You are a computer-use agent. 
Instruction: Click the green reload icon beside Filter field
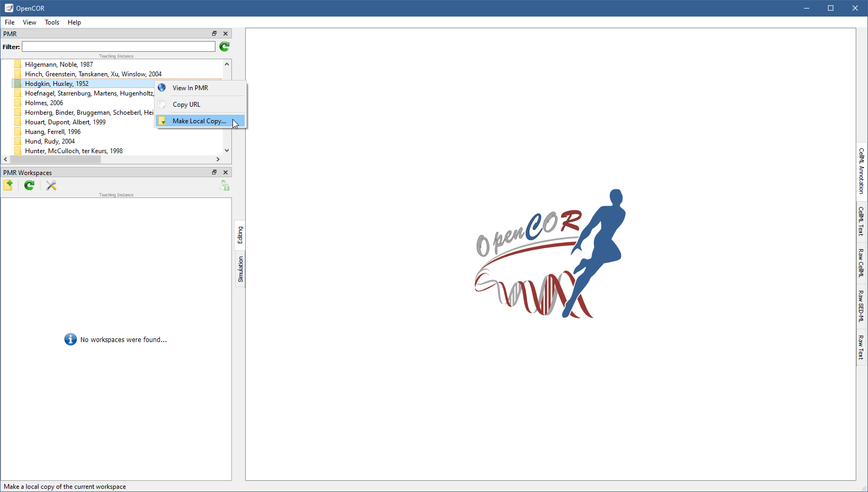coord(224,47)
